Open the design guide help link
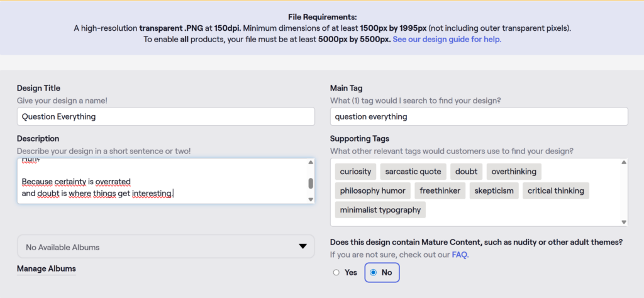 (x=447, y=40)
